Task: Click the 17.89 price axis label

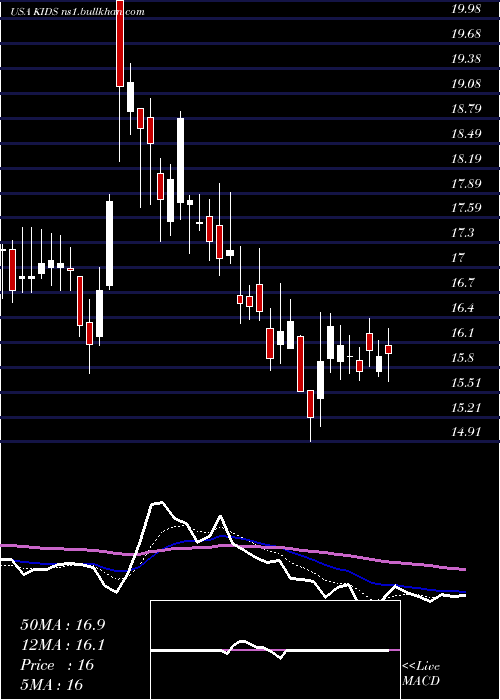Action: coord(466,184)
